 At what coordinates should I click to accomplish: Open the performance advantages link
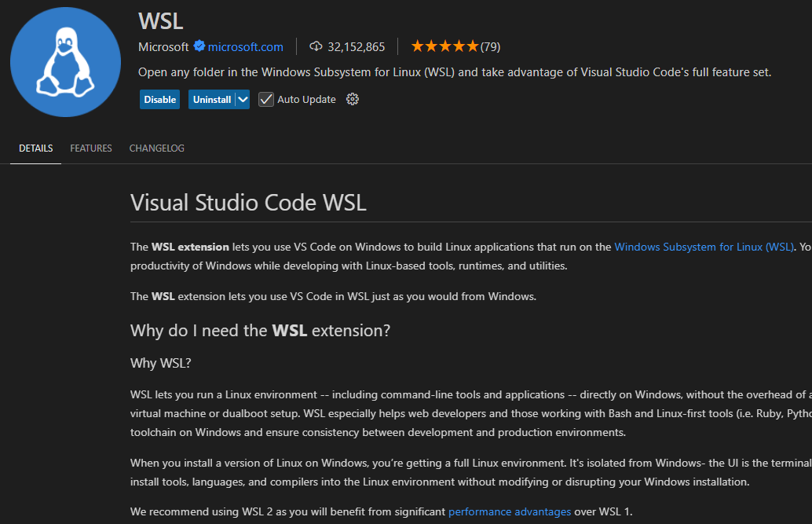point(510,511)
